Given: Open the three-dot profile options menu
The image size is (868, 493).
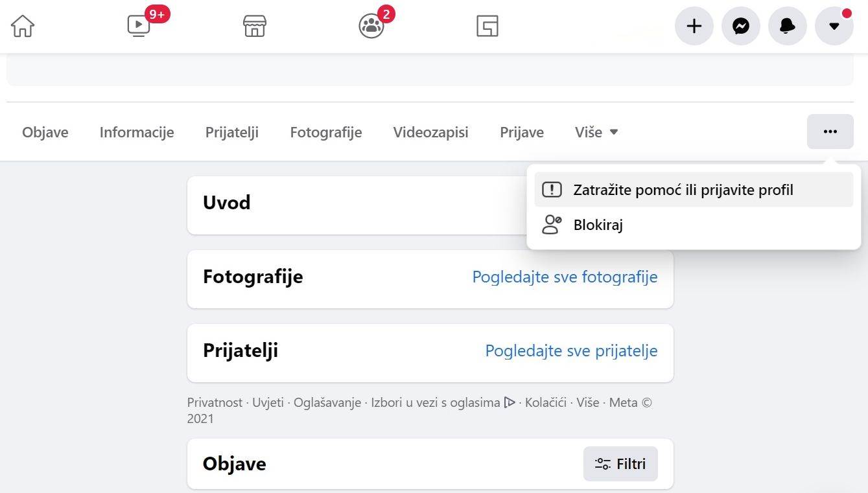Looking at the screenshot, I should click(830, 132).
